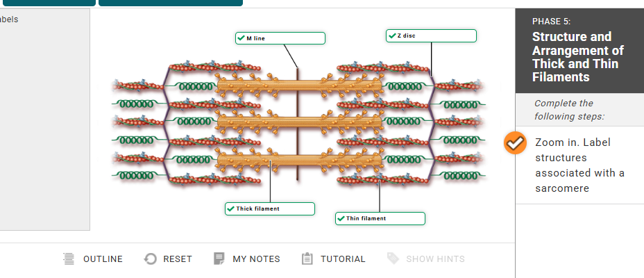Select the wider teal tab at top
Viewport: 644px width, 278px height.
[171, 3]
